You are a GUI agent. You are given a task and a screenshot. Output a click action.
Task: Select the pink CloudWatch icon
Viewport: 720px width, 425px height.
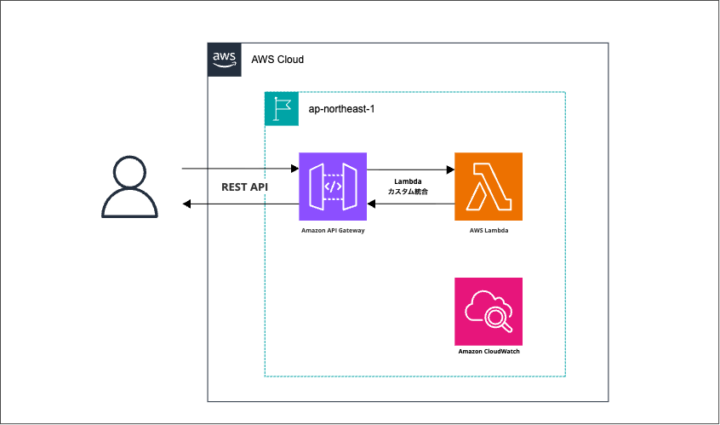click(488, 311)
